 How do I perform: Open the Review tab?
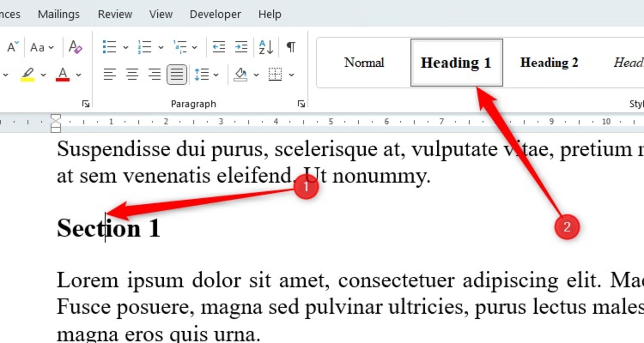115,14
